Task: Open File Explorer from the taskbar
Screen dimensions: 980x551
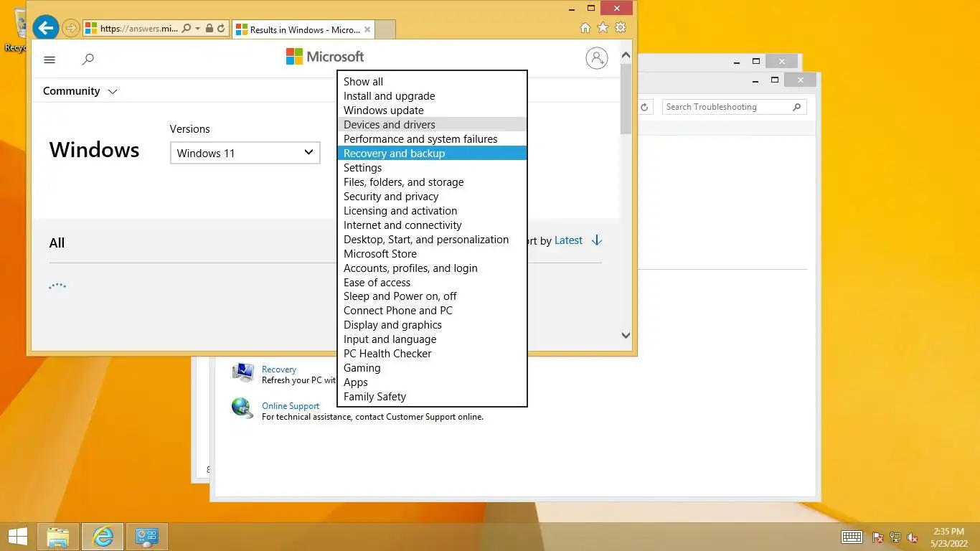Action: (58, 537)
